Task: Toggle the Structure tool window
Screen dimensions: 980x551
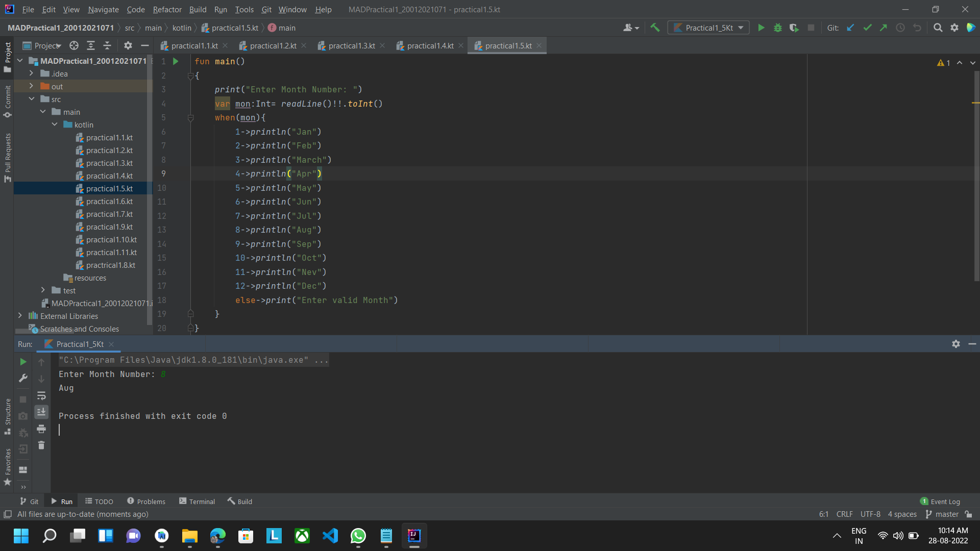Action: click(x=8, y=417)
